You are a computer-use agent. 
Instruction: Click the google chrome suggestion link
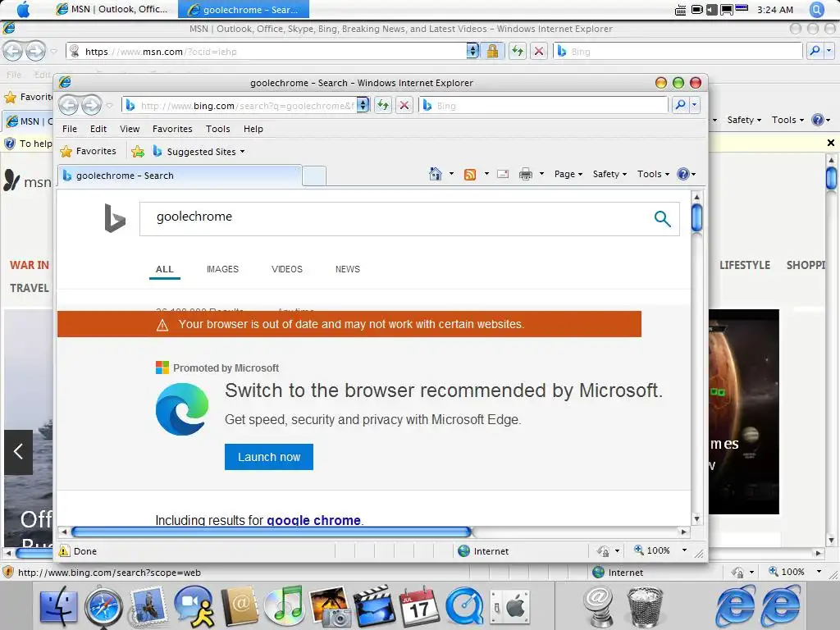coord(314,519)
